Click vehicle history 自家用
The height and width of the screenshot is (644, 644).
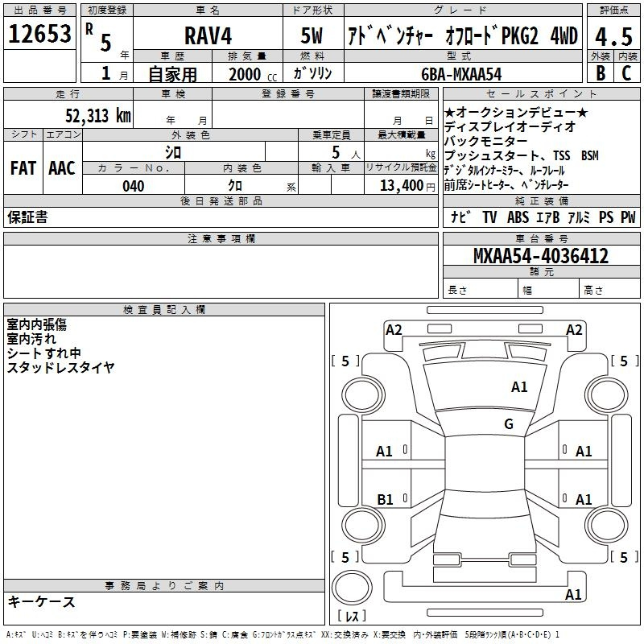click(172, 74)
